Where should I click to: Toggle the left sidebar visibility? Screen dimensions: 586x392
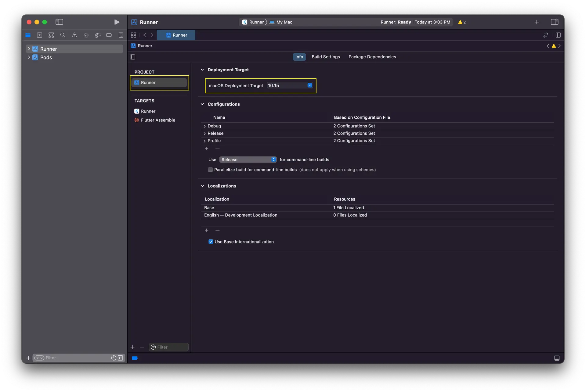coord(59,22)
